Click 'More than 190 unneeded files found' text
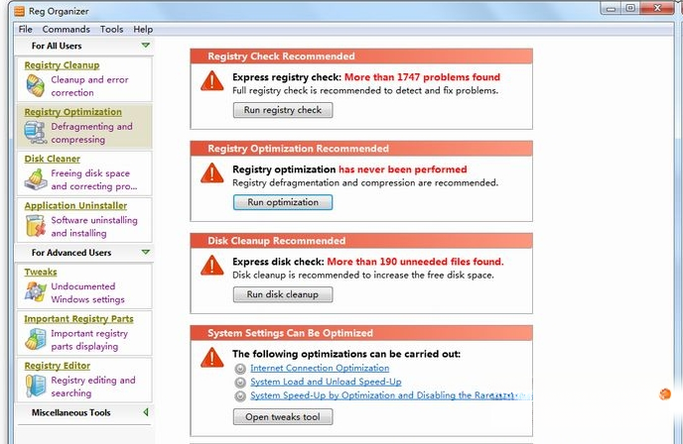 click(x=415, y=262)
